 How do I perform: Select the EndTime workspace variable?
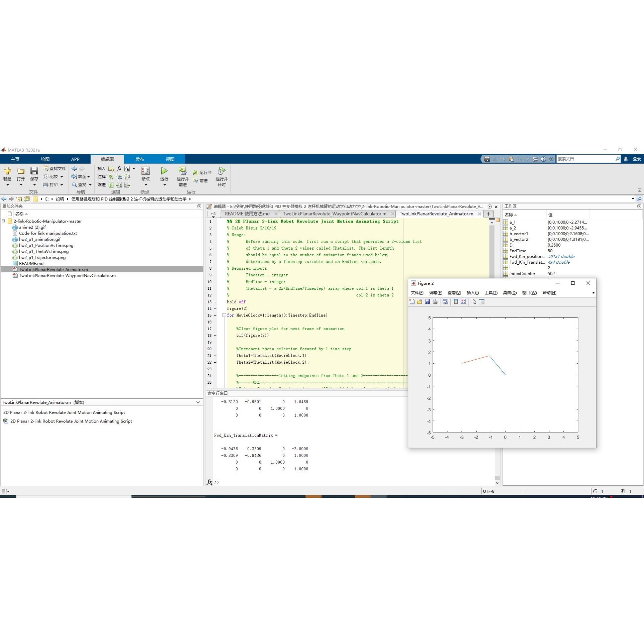[x=518, y=251]
